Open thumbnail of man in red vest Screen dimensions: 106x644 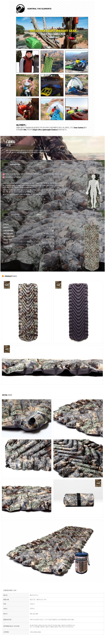point(27,61)
